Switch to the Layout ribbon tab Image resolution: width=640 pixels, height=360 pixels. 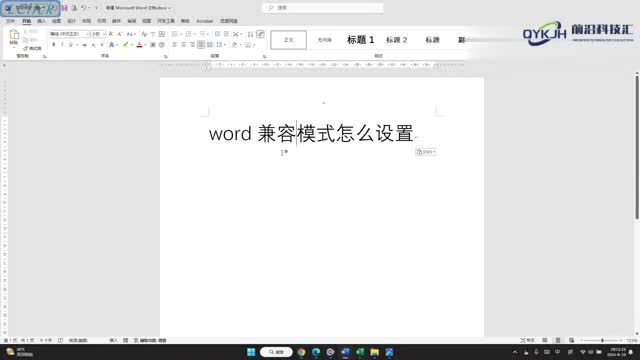(x=87, y=21)
